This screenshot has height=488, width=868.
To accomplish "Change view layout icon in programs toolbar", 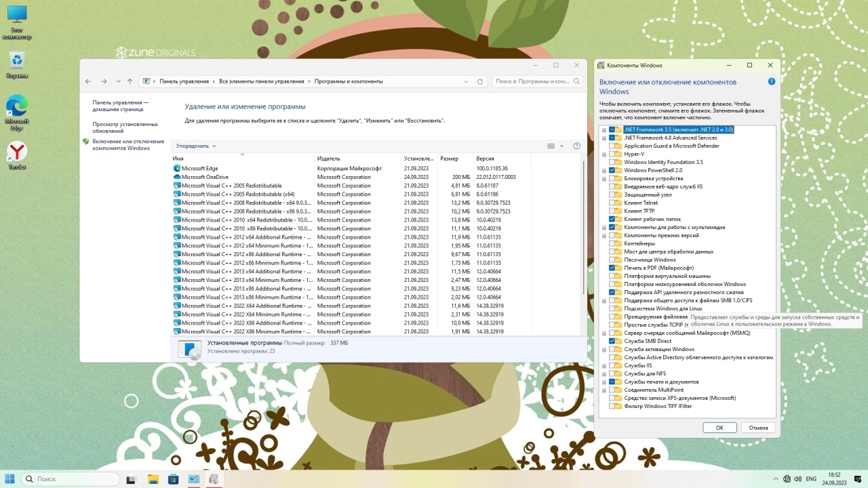I will point(551,146).
